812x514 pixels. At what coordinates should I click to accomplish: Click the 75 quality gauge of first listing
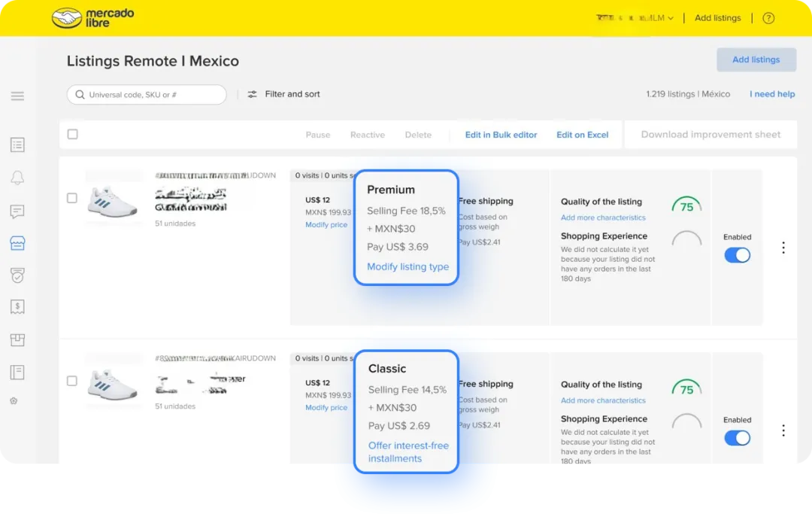[686, 205]
